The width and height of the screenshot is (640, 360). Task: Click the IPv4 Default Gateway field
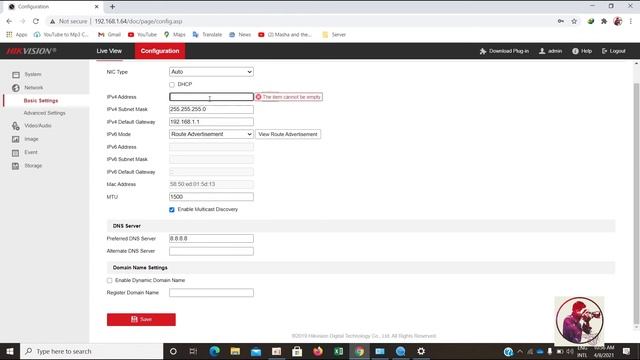click(211, 122)
